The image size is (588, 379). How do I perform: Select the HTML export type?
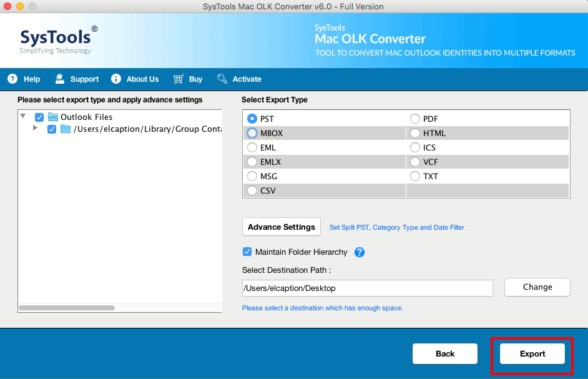point(414,133)
